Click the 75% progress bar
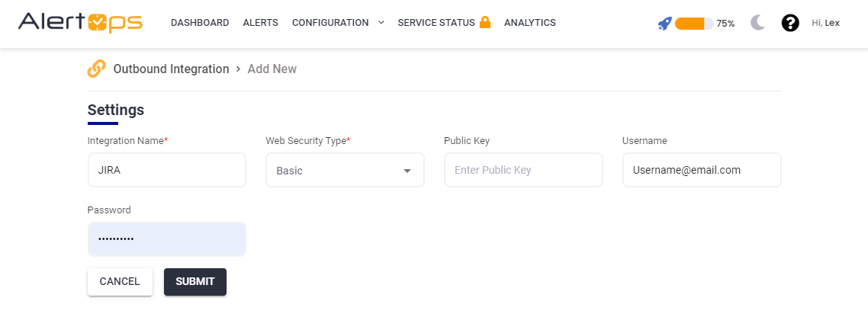The height and width of the screenshot is (317, 868). click(x=693, y=24)
